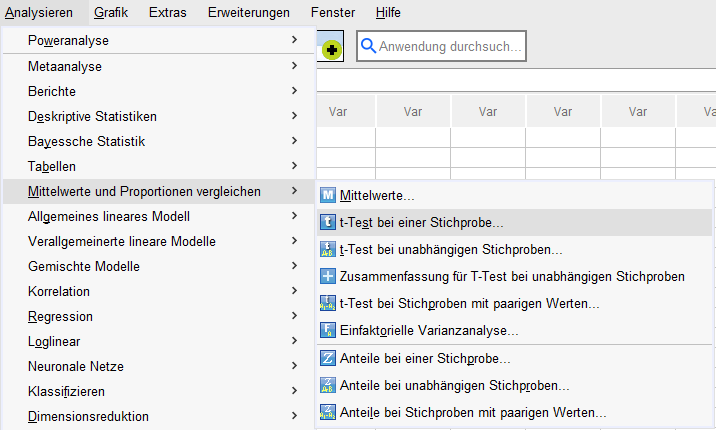Open the Poweranalyse menu entry
This screenshot has height=430, width=716.
pos(158,40)
